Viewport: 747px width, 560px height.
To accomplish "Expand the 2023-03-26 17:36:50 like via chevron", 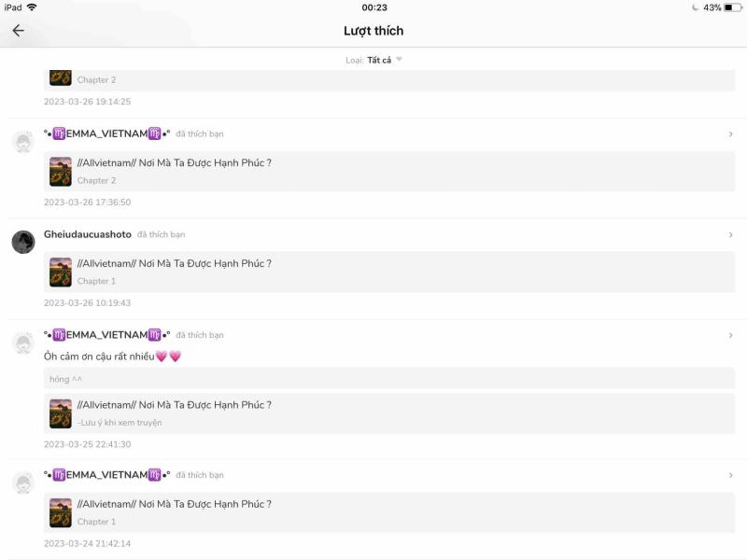I will tap(730, 134).
